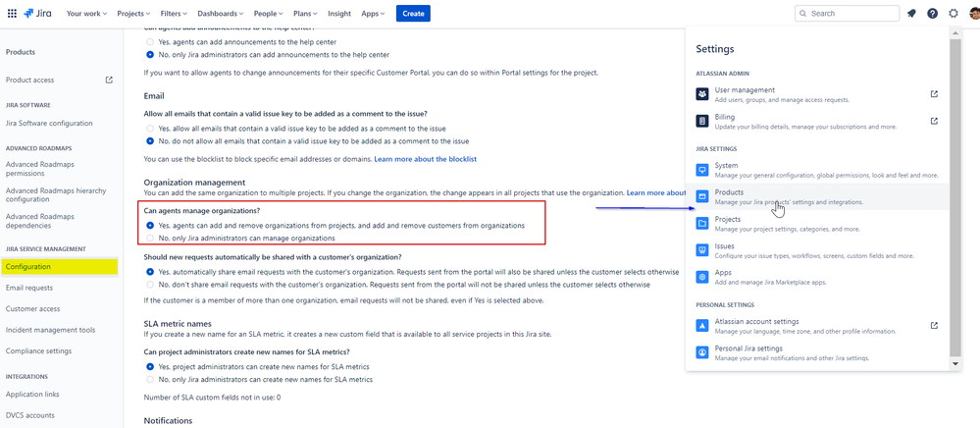980x428 pixels.
Task: Open the app switcher grid icon
Action: 12,13
